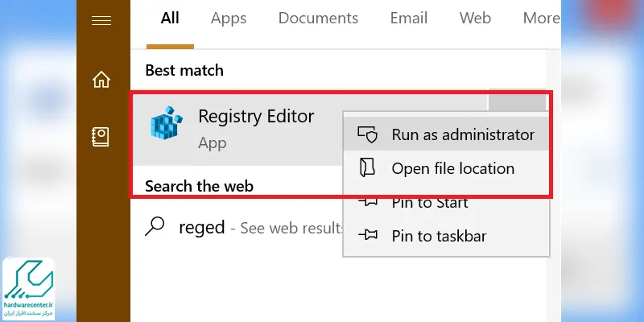Viewport: 644px width, 322px height.
Task: Select Pin to Start
Action: tap(446, 202)
